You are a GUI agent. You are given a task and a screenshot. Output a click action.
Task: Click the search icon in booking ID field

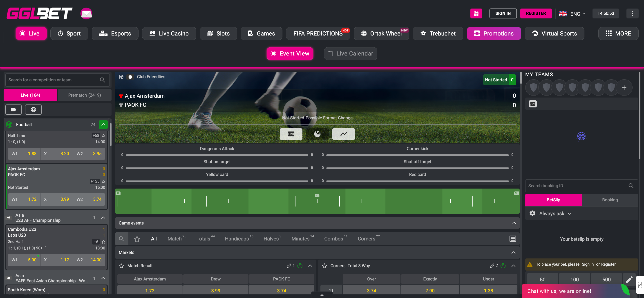(631, 186)
